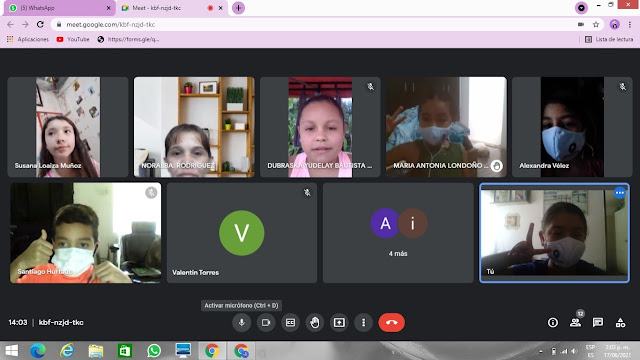Leave the call with the red hang-up button
640x360 pixels.
coord(391,322)
